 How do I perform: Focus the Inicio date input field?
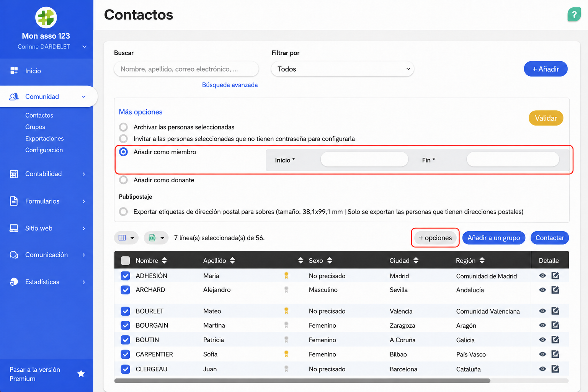(x=364, y=160)
